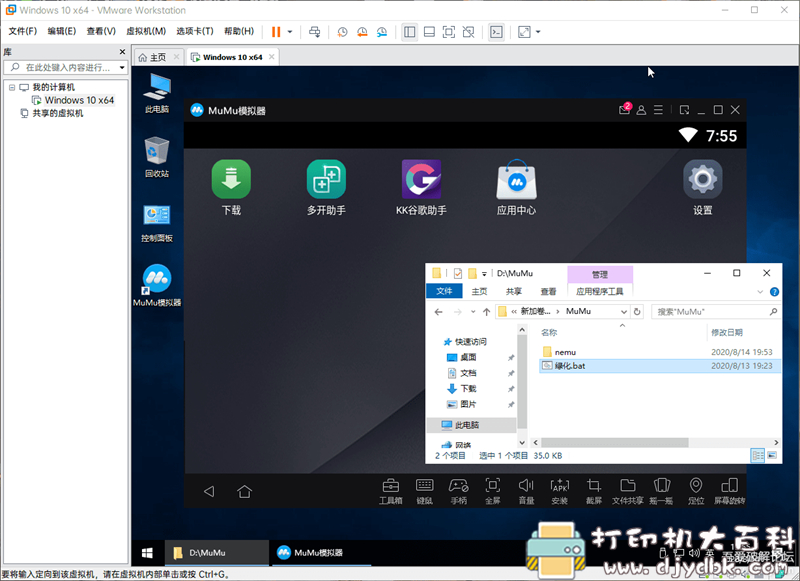Click VMware take snapshot clock icon
The image size is (800, 581).
coord(342,32)
